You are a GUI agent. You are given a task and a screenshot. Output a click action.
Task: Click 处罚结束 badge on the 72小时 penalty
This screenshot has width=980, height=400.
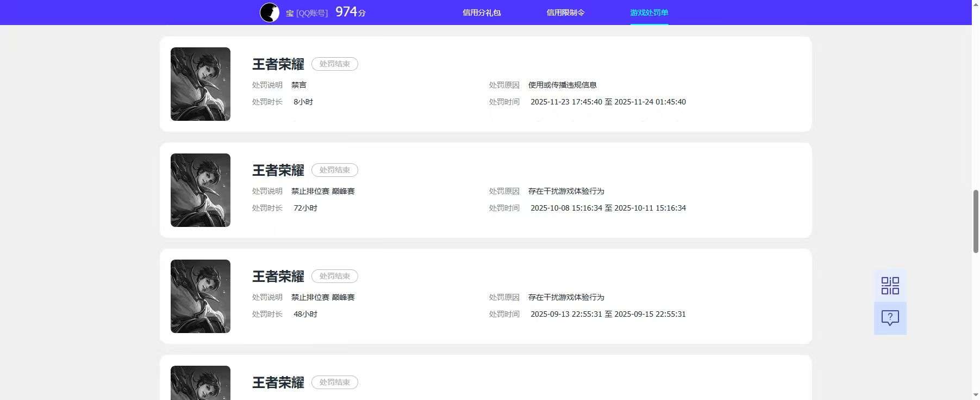tap(335, 170)
